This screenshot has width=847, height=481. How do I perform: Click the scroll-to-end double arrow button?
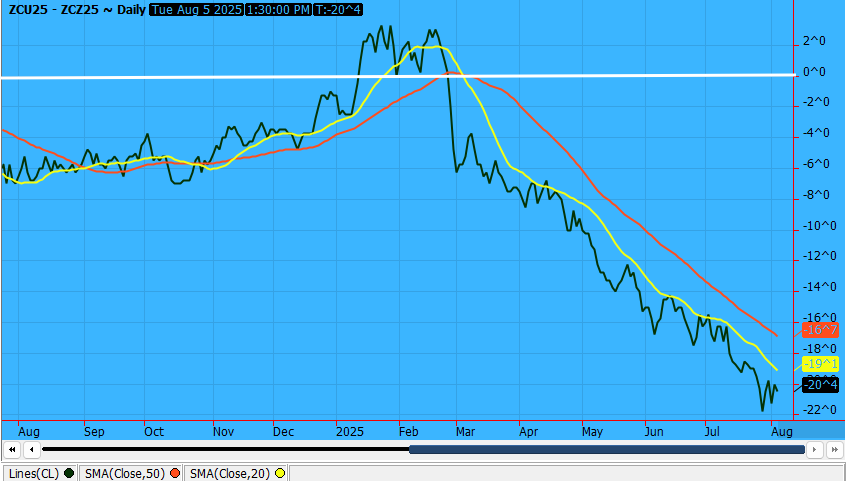[x=836, y=450]
